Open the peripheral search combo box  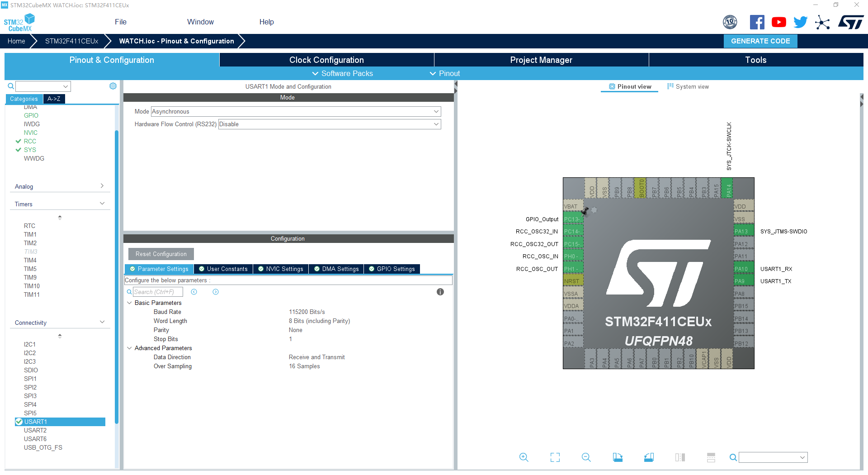point(43,86)
